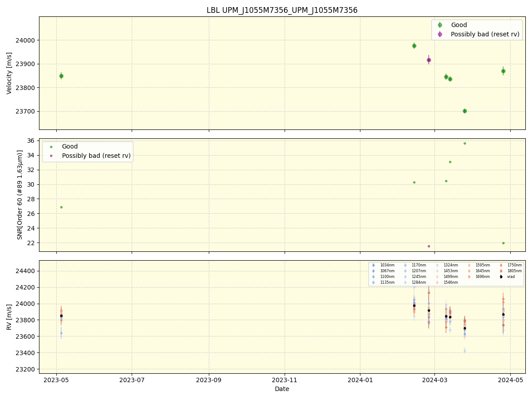532x399 pixels.
Task: Select the highest SNR point near 35.6
Action: [x=465, y=143]
